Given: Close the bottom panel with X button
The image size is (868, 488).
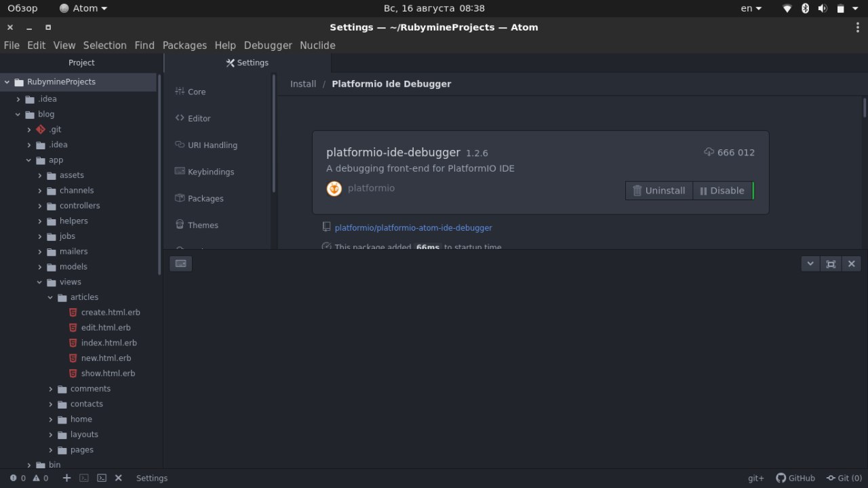Looking at the screenshot, I should pyautogui.click(x=852, y=264).
